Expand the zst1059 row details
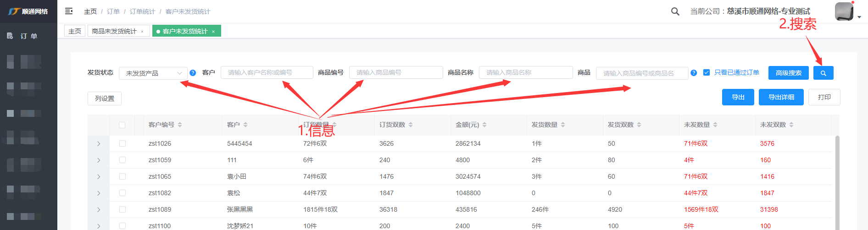868x230 pixels. pos(99,160)
